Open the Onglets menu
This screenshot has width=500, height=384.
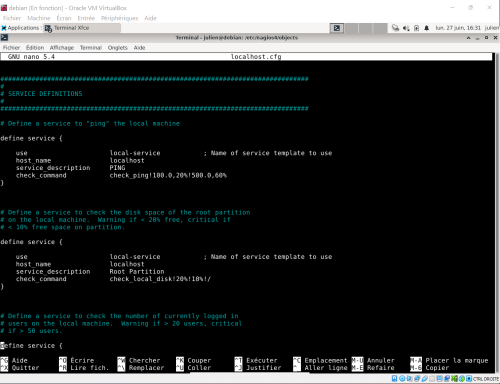point(117,48)
